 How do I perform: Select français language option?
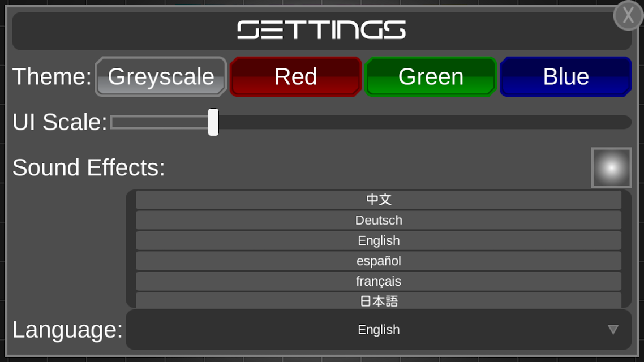(379, 281)
